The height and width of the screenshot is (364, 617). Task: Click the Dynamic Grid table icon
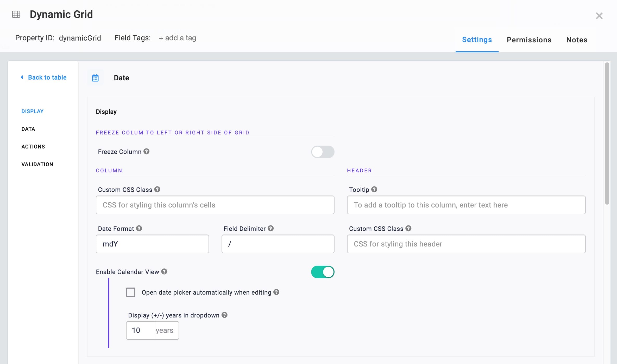pyautogui.click(x=16, y=14)
